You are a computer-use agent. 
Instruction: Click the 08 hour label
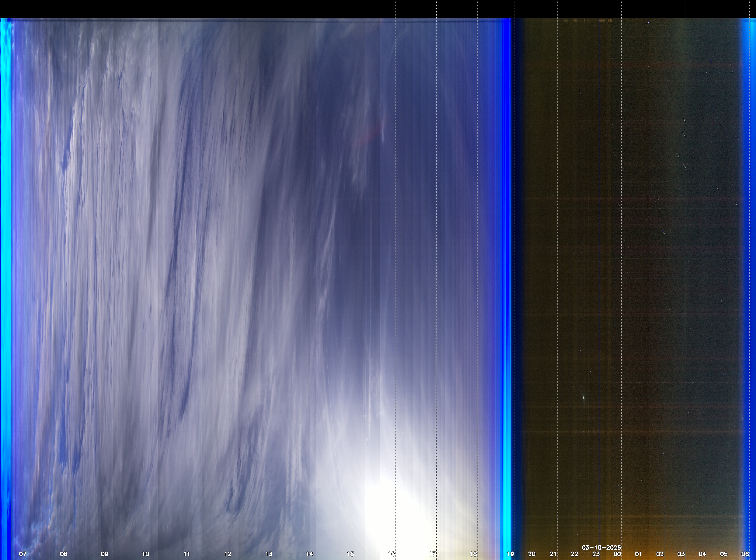tap(63, 554)
